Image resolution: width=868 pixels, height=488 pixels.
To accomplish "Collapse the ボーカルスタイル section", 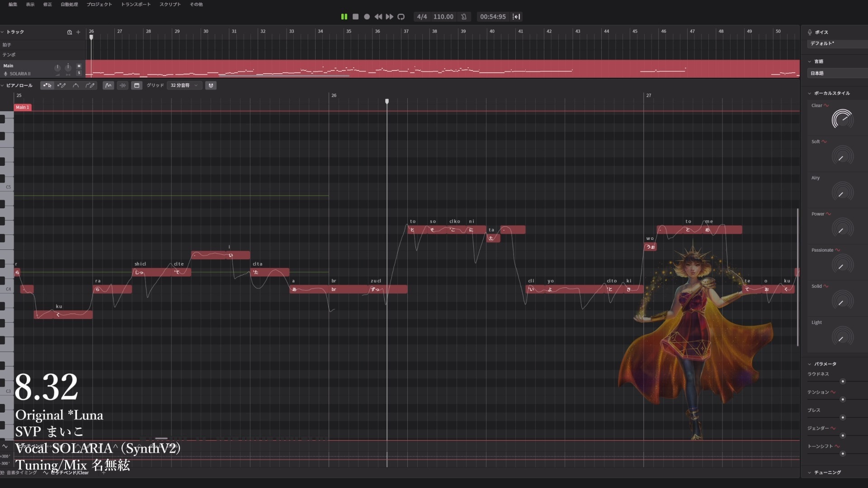I will 809,94.
